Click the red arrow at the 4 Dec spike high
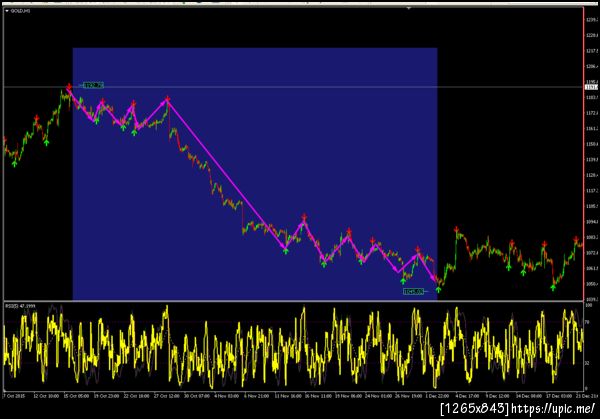The height and width of the screenshot is (419, 600). tap(456, 230)
